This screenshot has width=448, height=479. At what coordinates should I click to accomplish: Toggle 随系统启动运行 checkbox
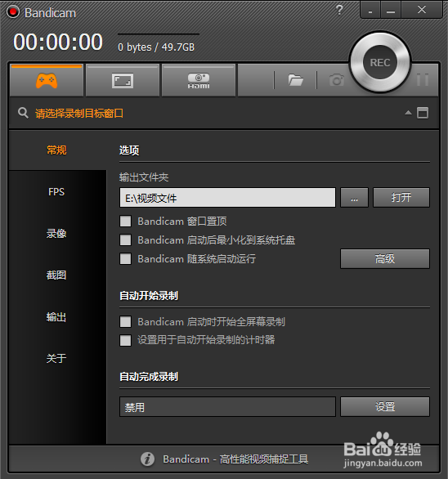pyautogui.click(x=125, y=259)
